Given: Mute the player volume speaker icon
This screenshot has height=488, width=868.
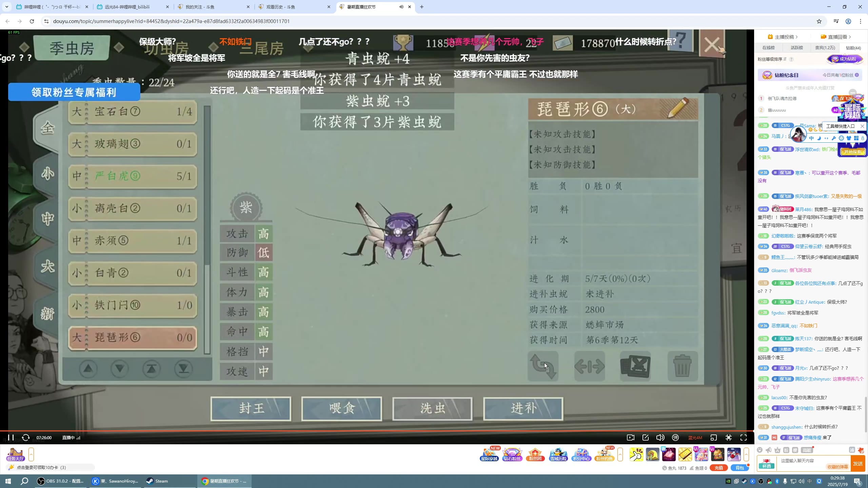Looking at the screenshot, I should pyautogui.click(x=660, y=438).
